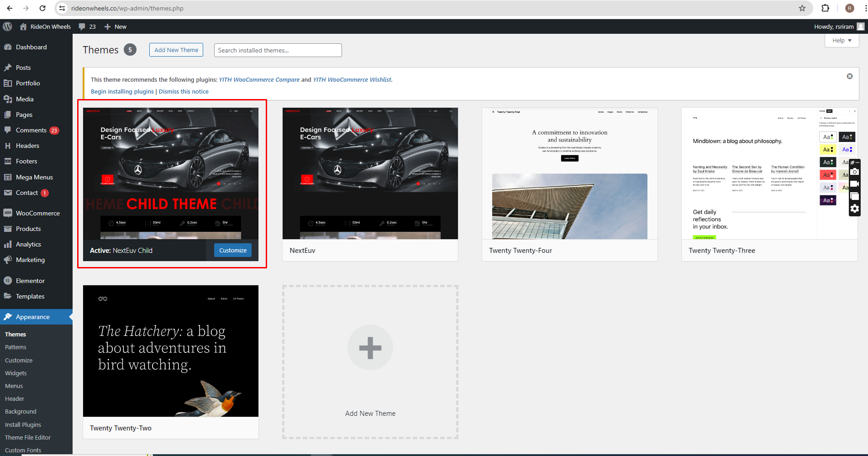Click the Headers sidebar icon
Image resolution: width=868 pixels, height=456 pixels.
8,146
